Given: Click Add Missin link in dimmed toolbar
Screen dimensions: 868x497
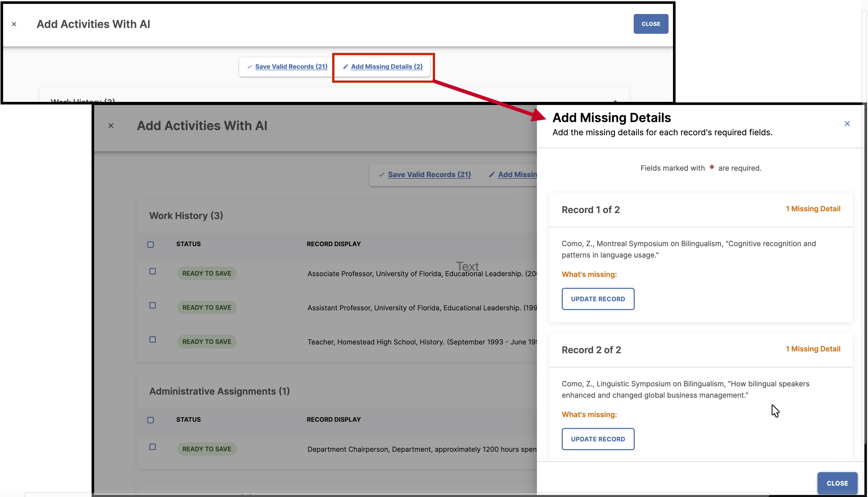Looking at the screenshot, I should [517, 175].
